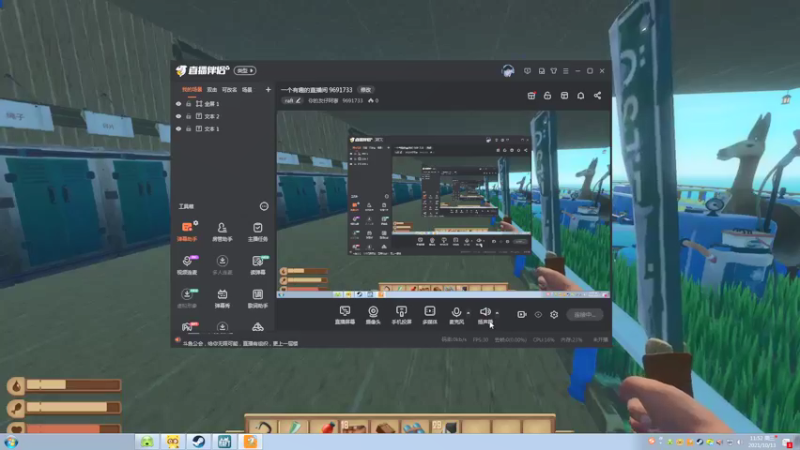Toggle lock on 全屏 1 source
This screenshot has height=450, width=800.
click(188, 104)
